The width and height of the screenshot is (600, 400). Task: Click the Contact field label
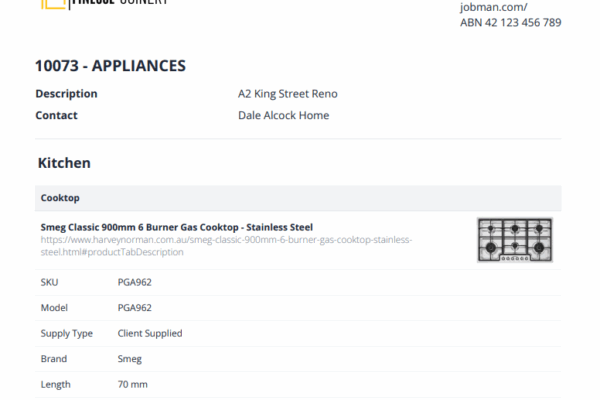pyautogui.click(x=56, y=116)
